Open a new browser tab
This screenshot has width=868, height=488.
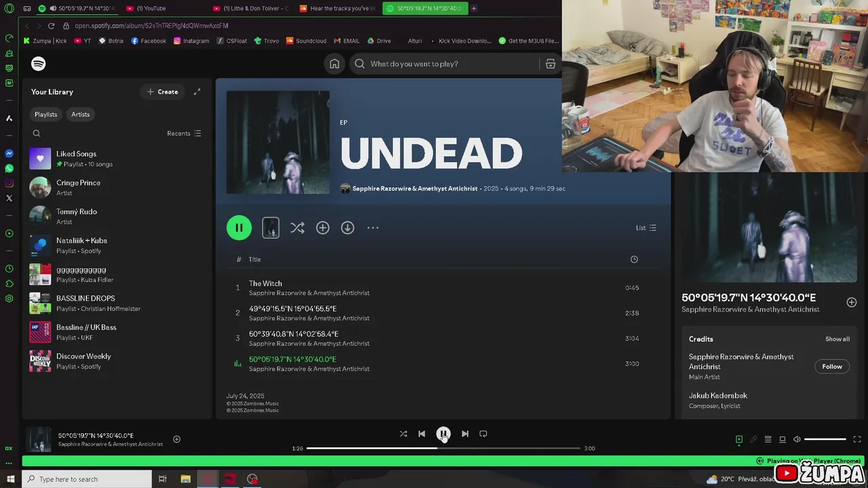tap(473, 8)
